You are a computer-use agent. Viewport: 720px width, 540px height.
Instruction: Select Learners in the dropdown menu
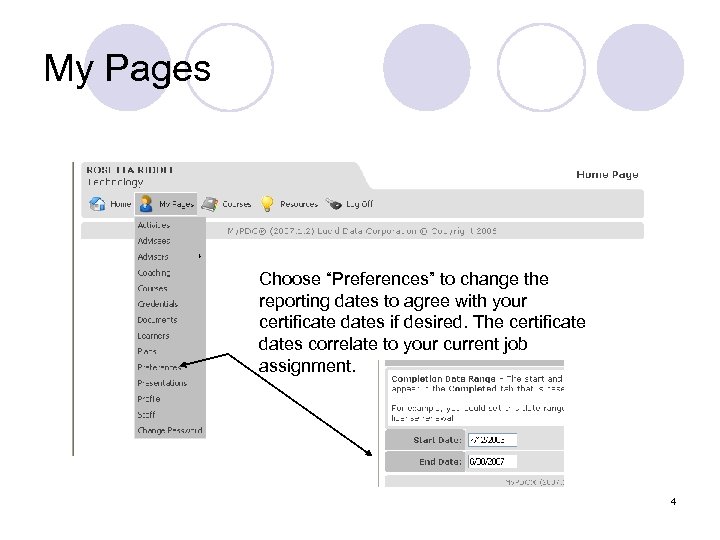point(153,336)
